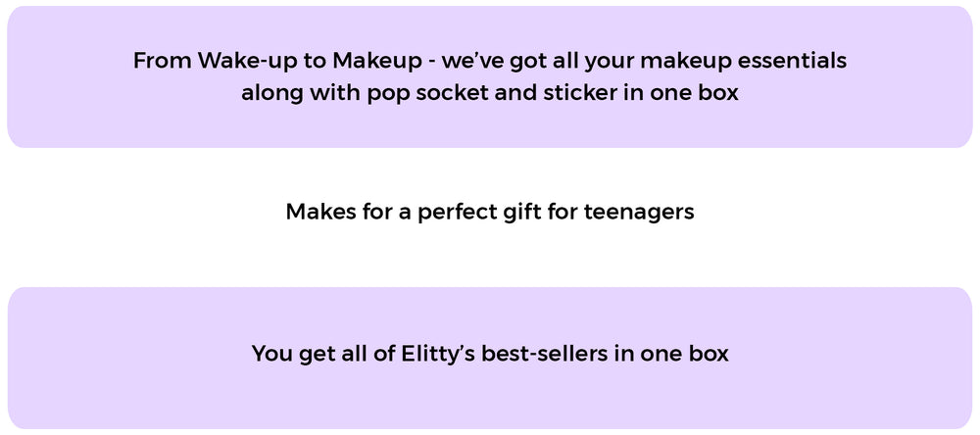Image resolution: width=980 pixels, height=435 pixels.
Task: Select the 'Makes for a perfect gift for teenagers' text
Action: tap(490, 212)
